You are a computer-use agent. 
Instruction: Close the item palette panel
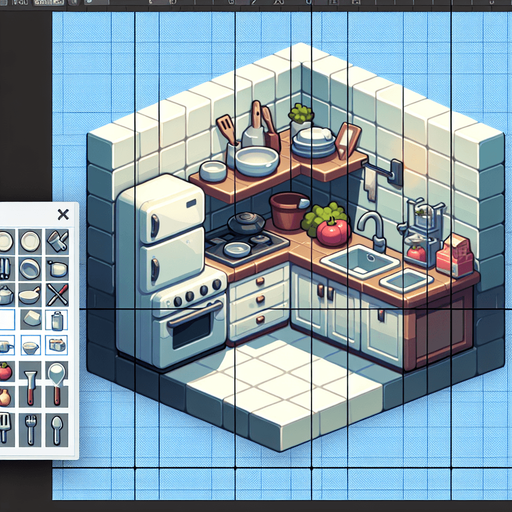coord(63,214)
